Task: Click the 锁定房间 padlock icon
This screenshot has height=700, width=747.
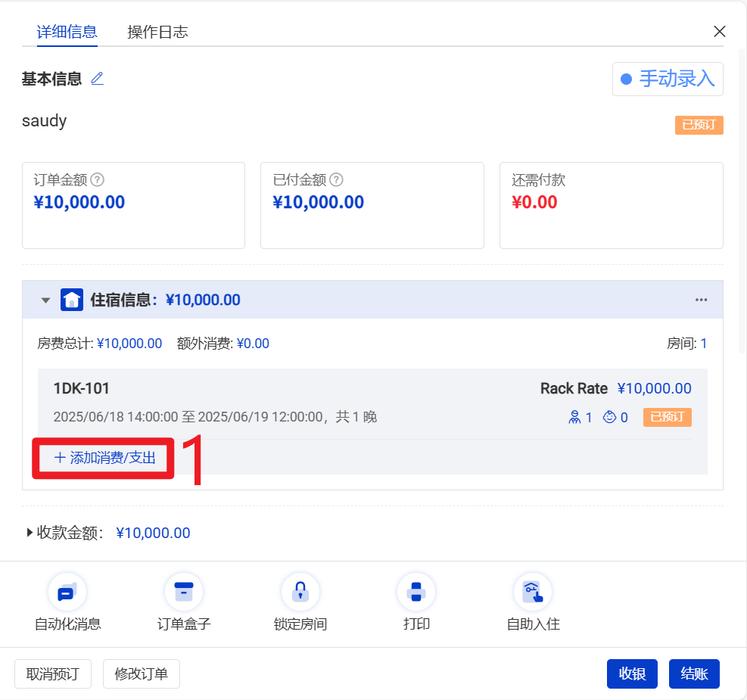Action: tap(300, 592)
